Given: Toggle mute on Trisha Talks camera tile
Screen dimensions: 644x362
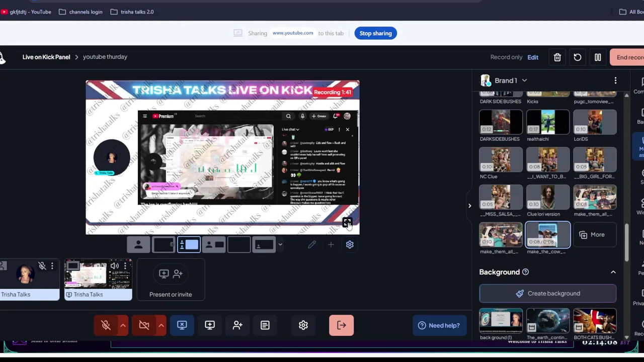Looking at the screenshot, I should click(x=42, y=265).
